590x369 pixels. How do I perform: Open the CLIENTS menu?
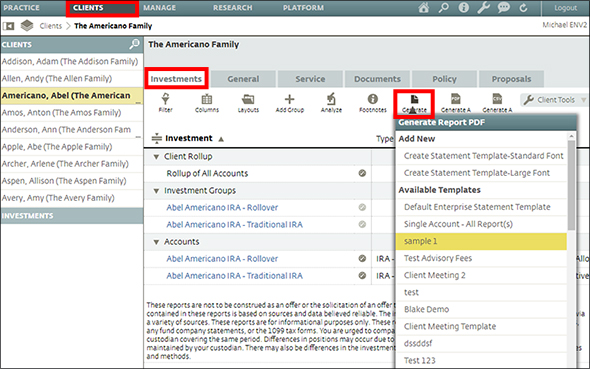88,8
